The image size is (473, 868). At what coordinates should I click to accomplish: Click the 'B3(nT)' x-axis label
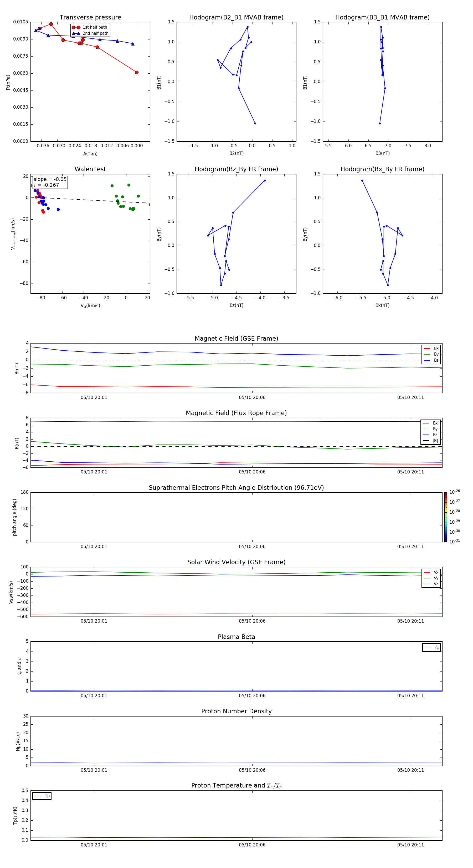(x=382, y=153)
